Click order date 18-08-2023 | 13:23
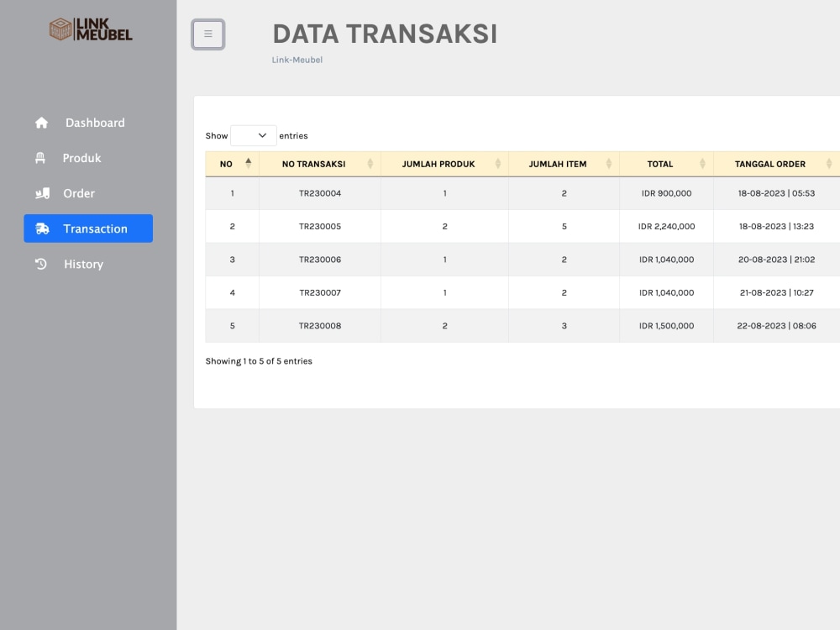The width and height of the screenshot is (840, 630). click(776, 227)
